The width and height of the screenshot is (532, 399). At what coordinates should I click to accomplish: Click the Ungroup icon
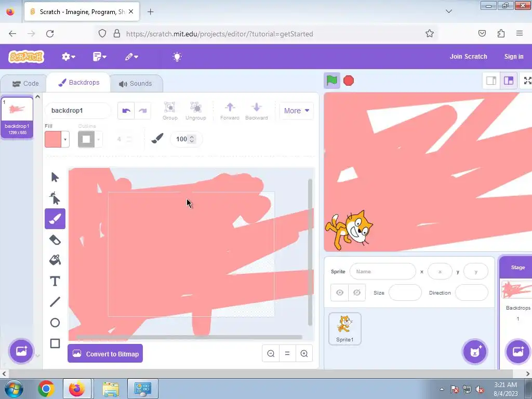196,111
